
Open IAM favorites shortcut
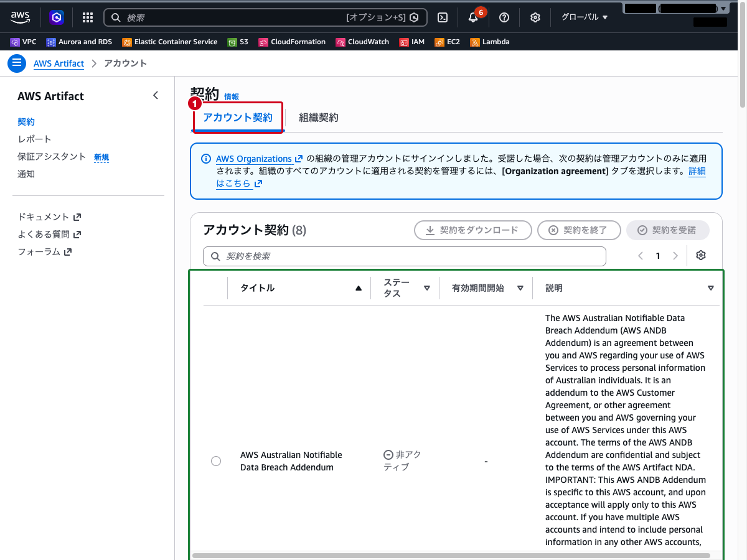pyautogui.click(x=412, y=42)
